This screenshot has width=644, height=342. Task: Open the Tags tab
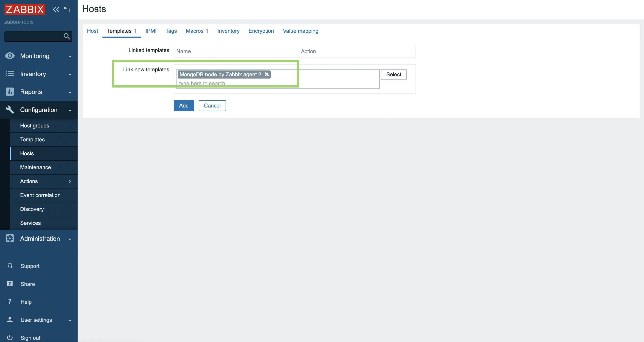(x=171, y=31)
